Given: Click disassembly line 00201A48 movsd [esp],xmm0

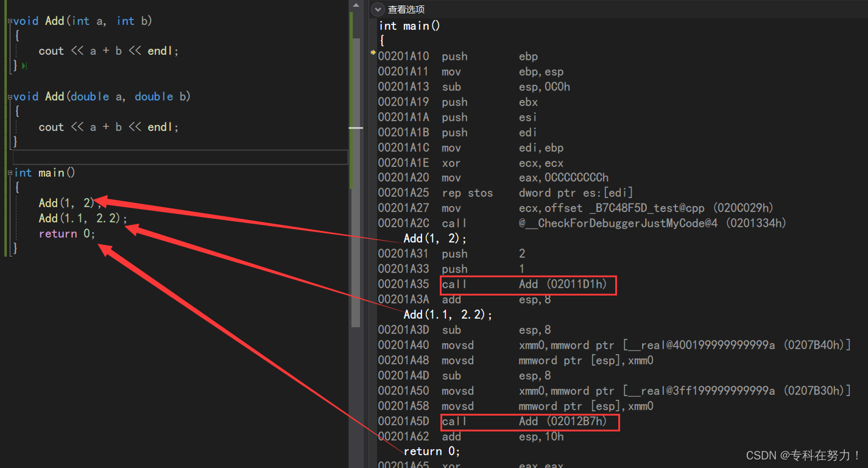Looking at the screenshot, I should pyautogui.click(x=516, y=361).
